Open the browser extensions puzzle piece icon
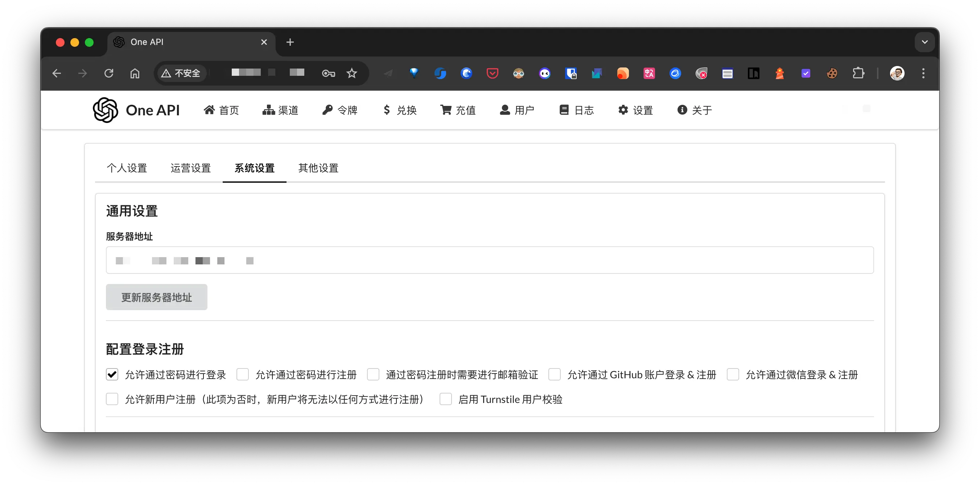The height and width of the screenshot is (486, 980). (859, 73)
